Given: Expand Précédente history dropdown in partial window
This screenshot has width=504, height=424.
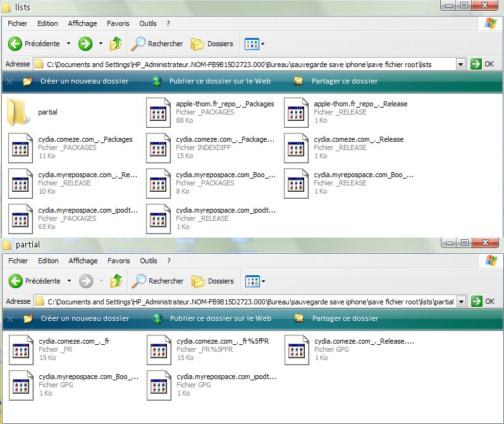Looking at the screenshot, I should 69,281.
